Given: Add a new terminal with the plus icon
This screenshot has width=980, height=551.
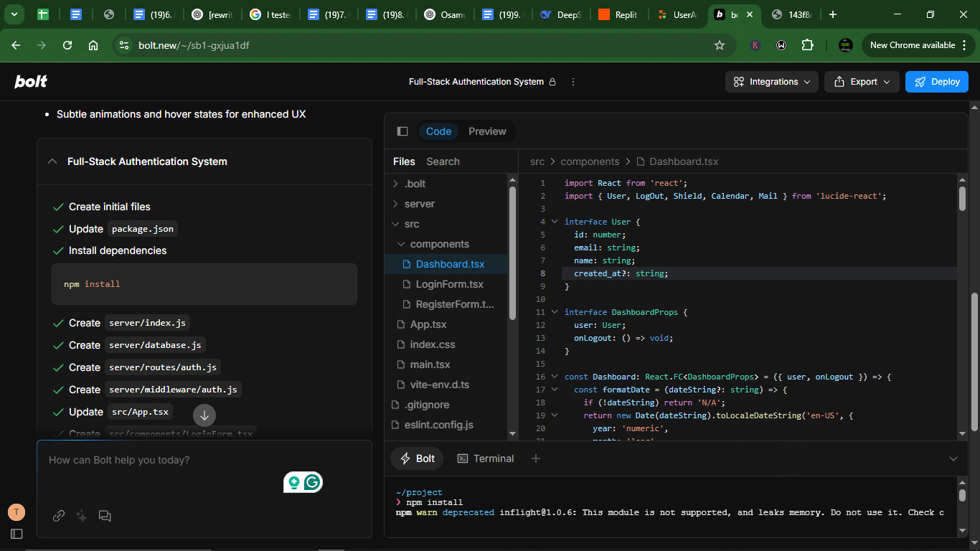Looking at the screenshot, I should [536, 458].
